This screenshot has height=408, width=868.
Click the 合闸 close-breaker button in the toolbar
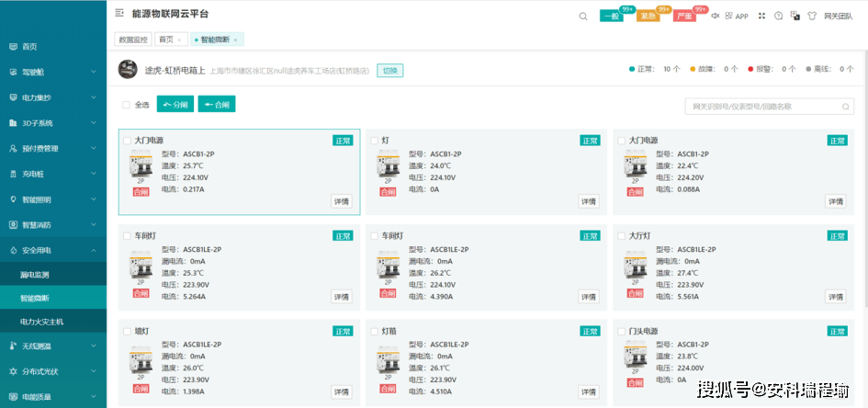click(x=217, y=104)
